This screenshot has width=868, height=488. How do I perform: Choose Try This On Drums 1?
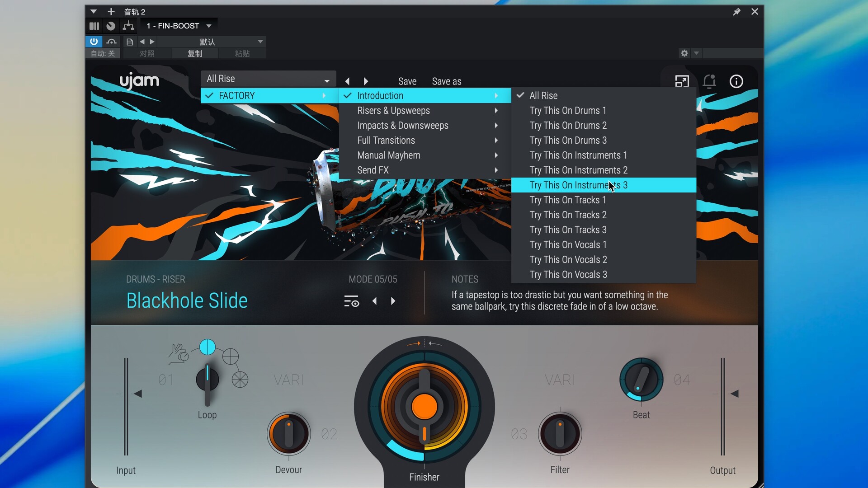(x=604, y=110)
